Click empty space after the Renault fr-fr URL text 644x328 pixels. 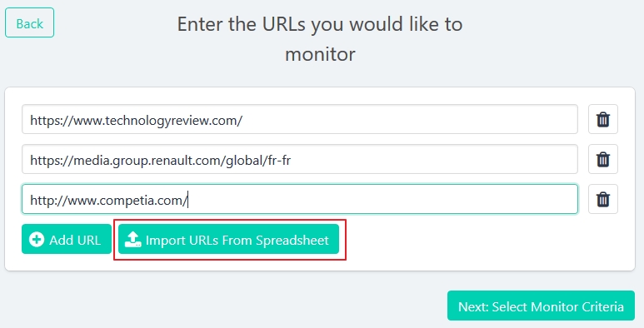[x=433, y=159]
